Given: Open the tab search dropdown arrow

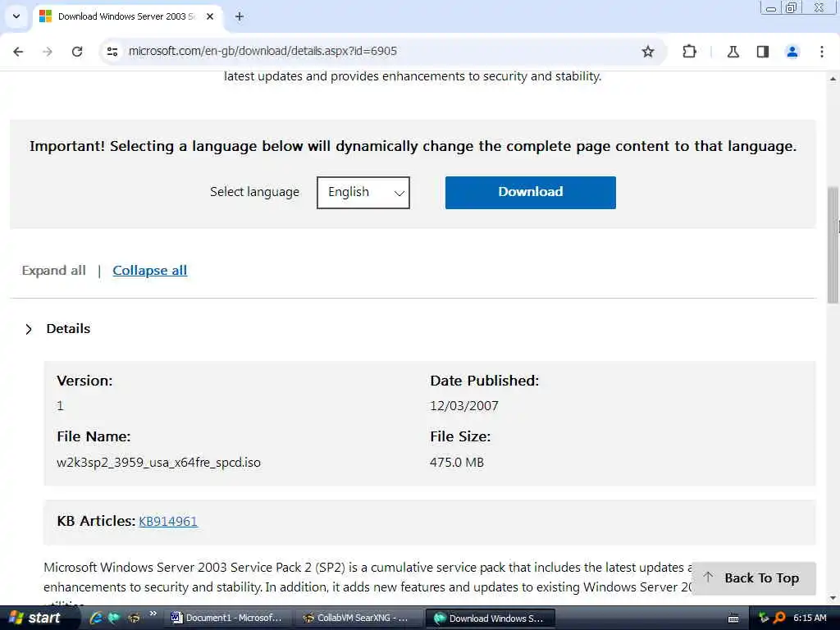Looking at the screenshot, I should 16,16.
